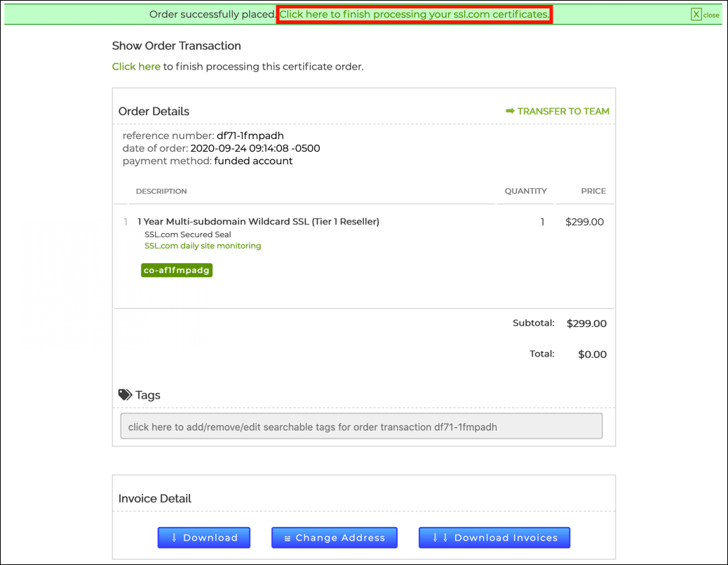Dismiss the green notification with the X icon
Viewport: 728px width, 565px height.
[696, 15]
